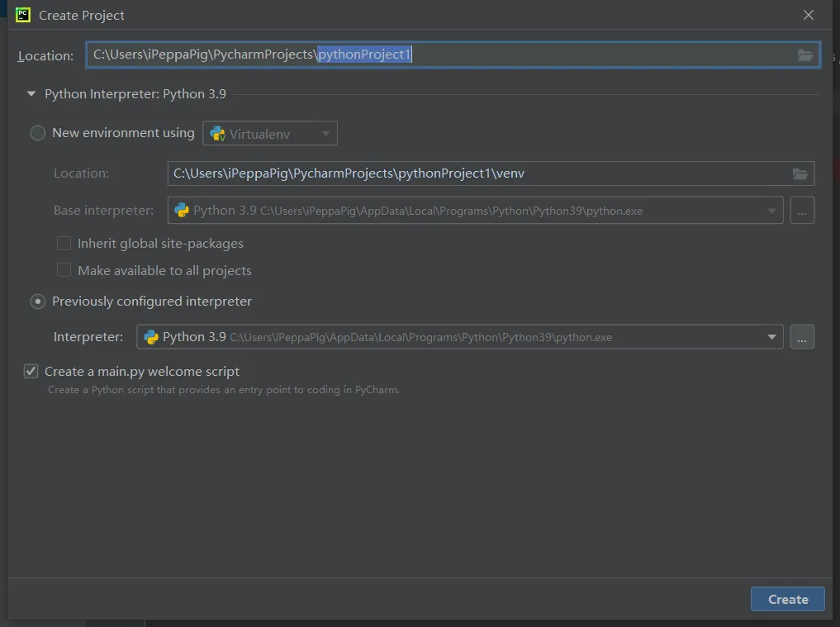Viewport: 840px width, 627px height.
Task: Browse folder for venv Location path
Action: point(800,173)
